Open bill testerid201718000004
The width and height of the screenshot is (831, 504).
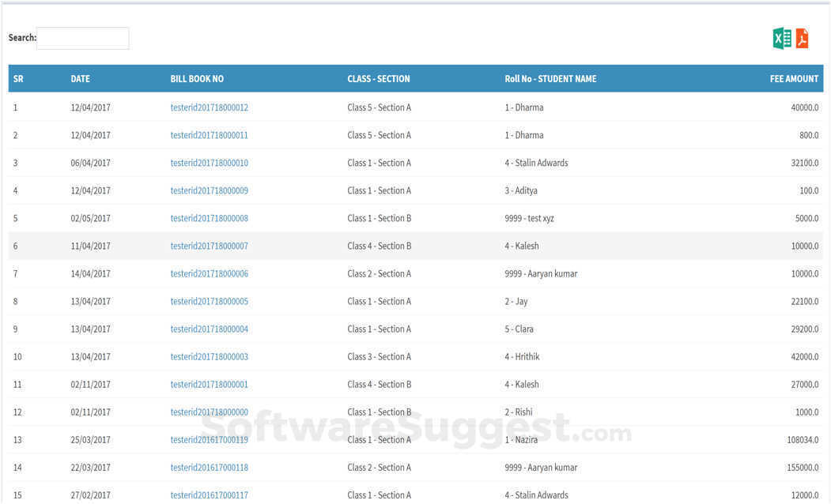[x=210, y=329]
